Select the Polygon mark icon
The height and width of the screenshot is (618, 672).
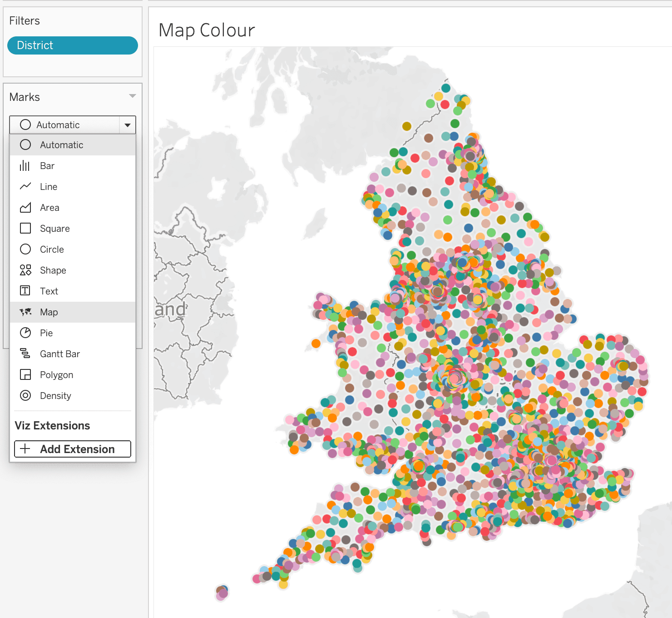pyautogui.click(x=25, y=374)
